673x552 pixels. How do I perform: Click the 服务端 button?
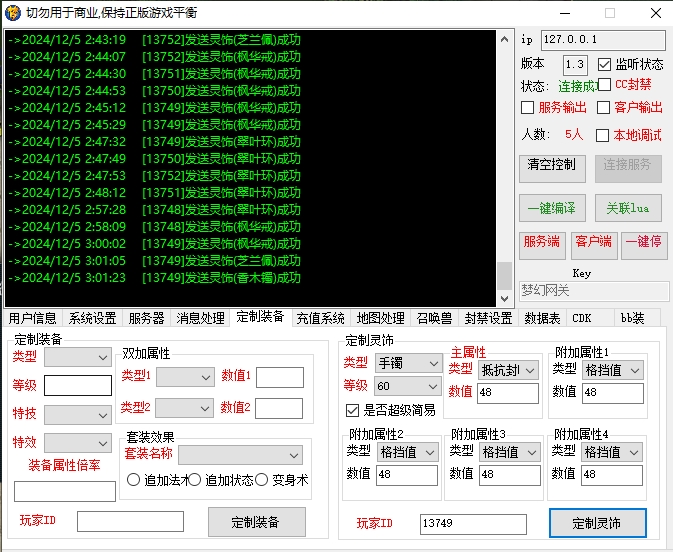542,246
